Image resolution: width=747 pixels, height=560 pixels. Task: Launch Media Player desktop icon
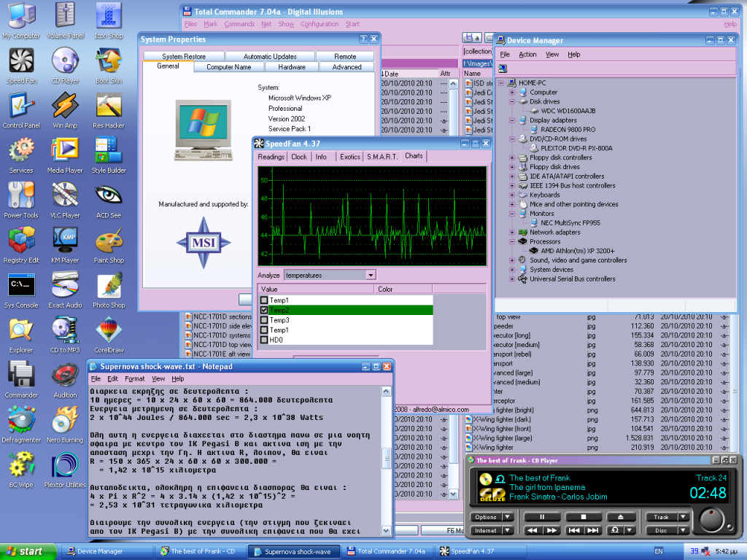[65, 155]
